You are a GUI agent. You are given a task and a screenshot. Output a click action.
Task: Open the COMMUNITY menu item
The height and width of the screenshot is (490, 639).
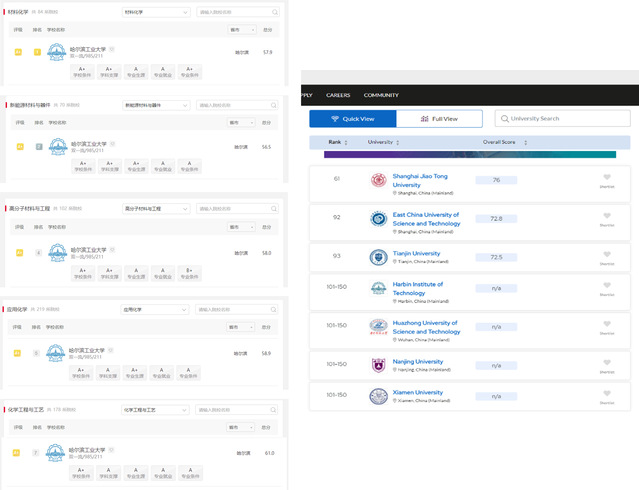(381, 95)
